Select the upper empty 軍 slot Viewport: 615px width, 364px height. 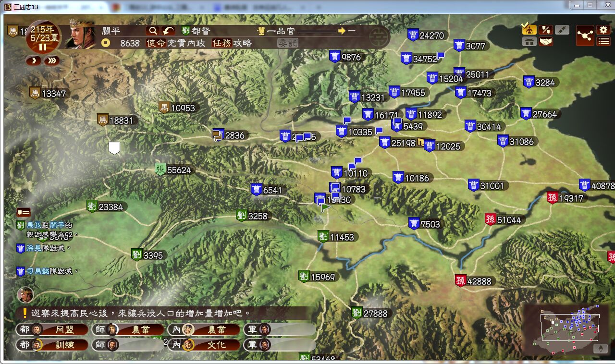click(x=280, y=329)
